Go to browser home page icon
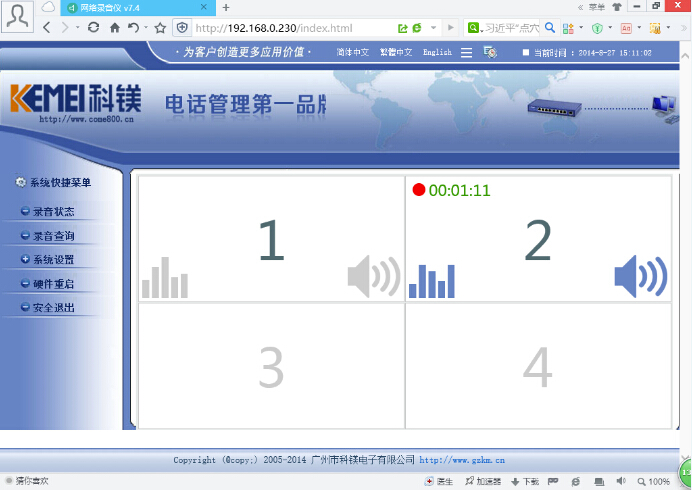 tap(115, 28)
